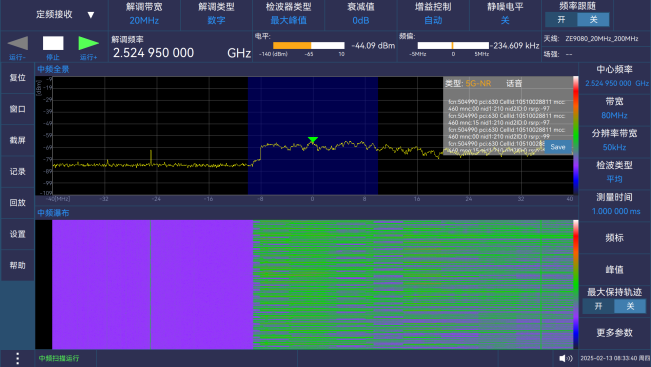The height and width of the screenshot is (367, 651).
Task: Click the 5G-NR signal type label
Action: [x=478, y=83]
